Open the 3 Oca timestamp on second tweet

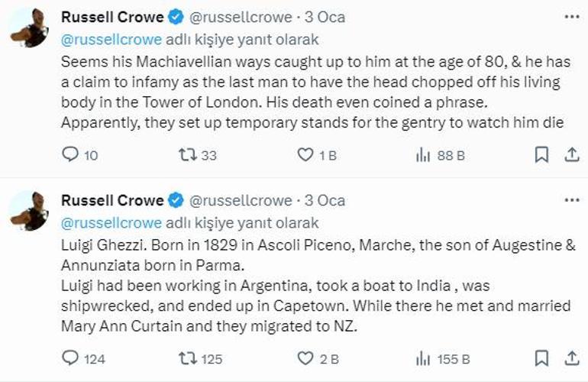coord(325,200)
